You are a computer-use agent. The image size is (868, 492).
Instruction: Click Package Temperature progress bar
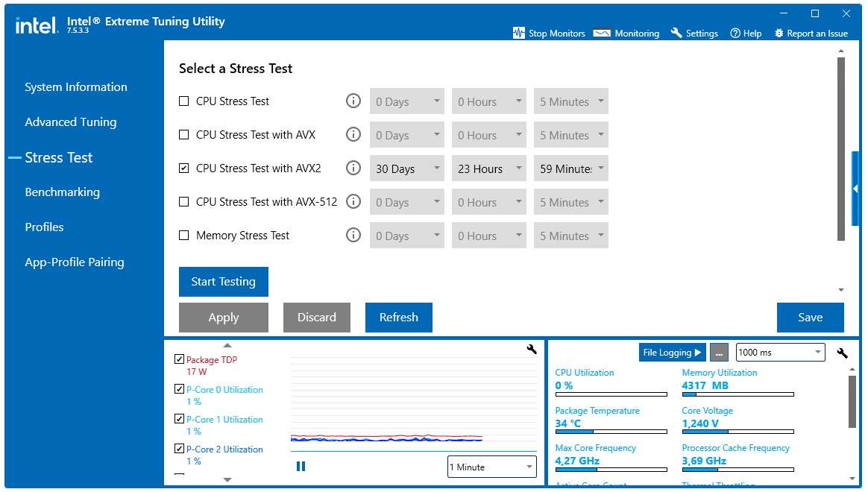pos(611,432)
